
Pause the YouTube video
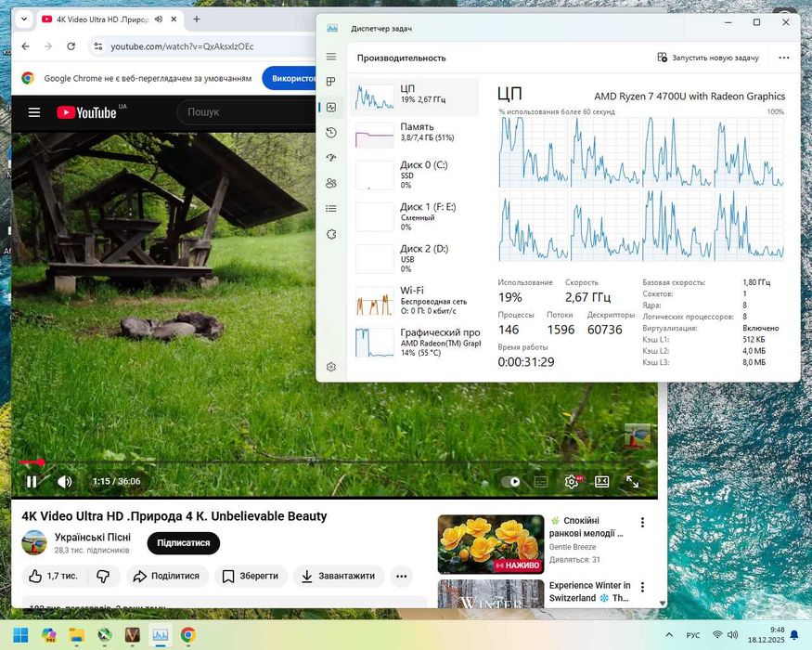point(32,482)
